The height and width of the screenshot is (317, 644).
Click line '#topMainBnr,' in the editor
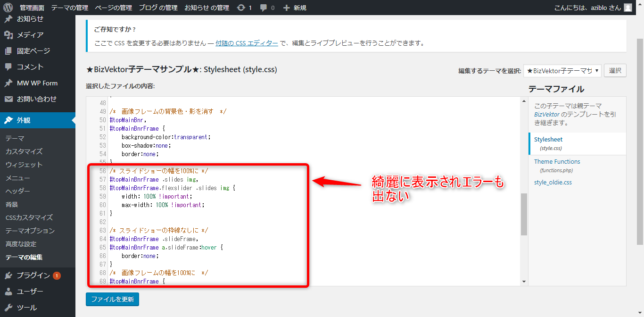[x=128, y=120]
